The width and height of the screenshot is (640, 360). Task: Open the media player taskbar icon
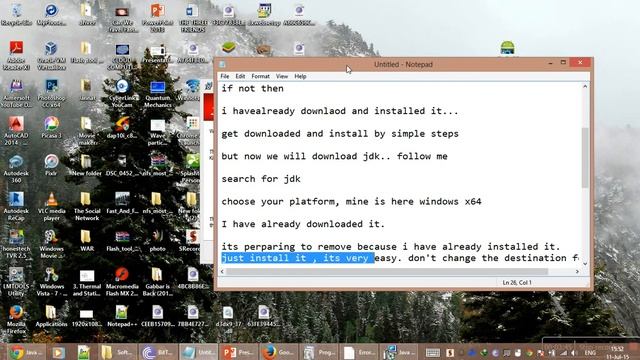58,352
